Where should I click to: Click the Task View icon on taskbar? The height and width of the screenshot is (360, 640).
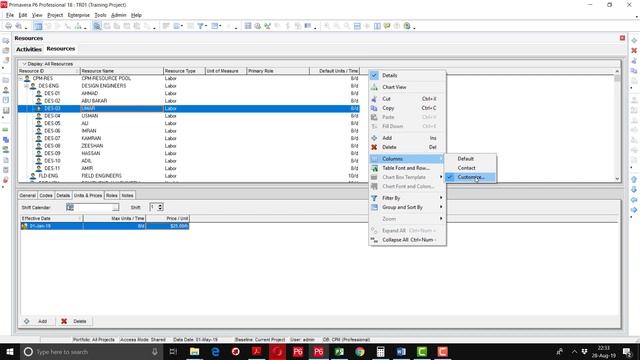[x=173, y=351]
